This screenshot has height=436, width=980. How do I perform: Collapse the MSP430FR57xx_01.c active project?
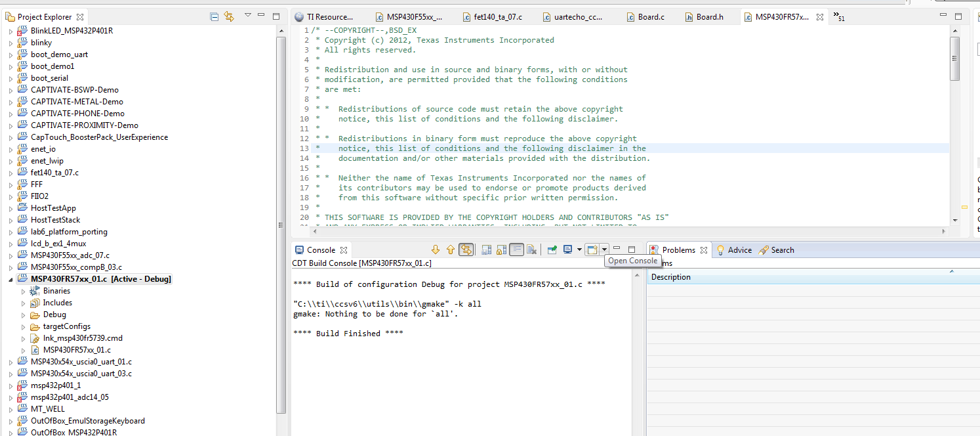pyautogui.click(x=10, y=279)
